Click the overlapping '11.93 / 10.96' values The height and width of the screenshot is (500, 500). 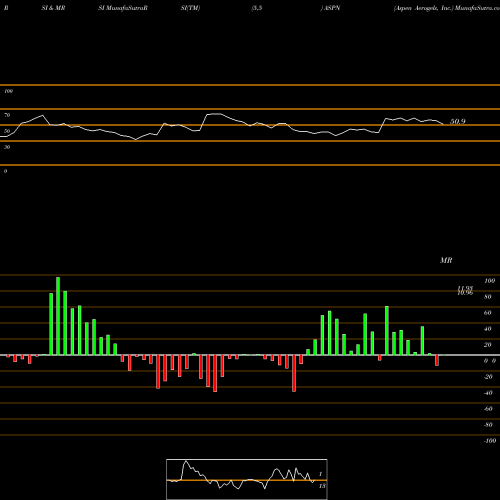pyautogui.click(x=465, y=291)
